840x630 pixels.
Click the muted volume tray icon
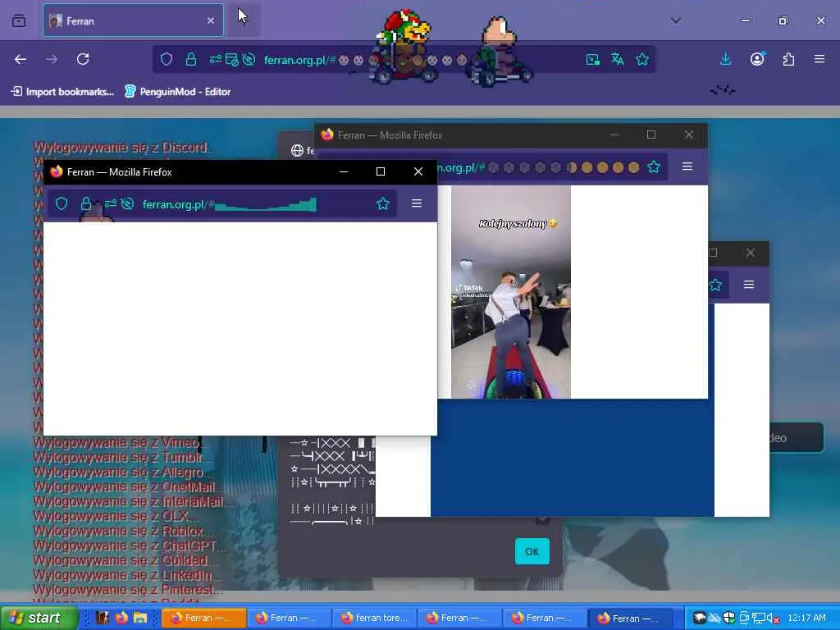tap(773, 618)
